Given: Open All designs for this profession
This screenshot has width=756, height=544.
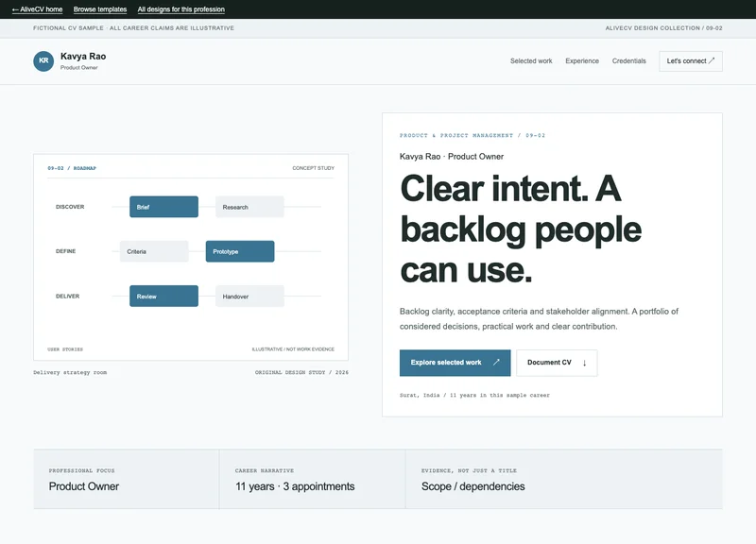Looking at the screenshot, I should [180, 9].
